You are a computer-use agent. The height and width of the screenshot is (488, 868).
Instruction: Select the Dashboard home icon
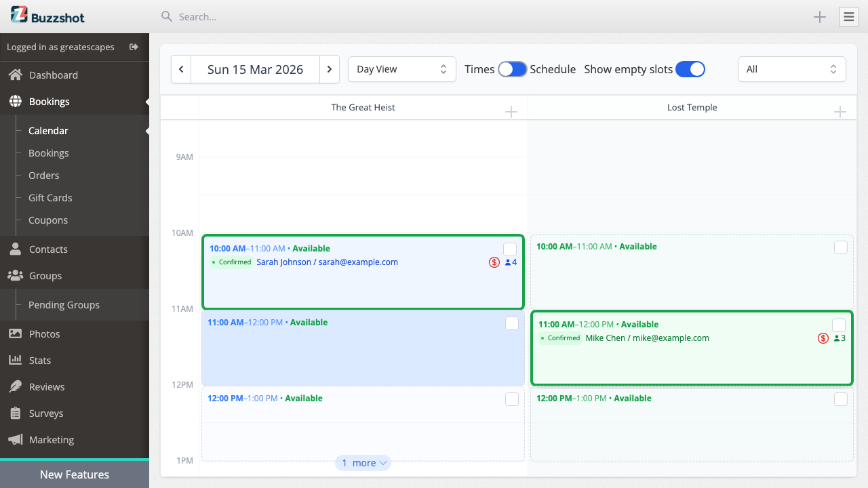15,75
